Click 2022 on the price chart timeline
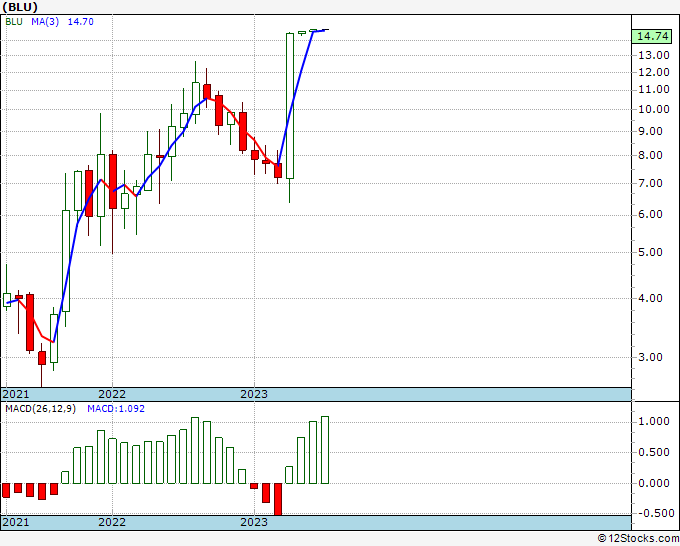This screenshot has width=680, height=546. click(112, 394)
